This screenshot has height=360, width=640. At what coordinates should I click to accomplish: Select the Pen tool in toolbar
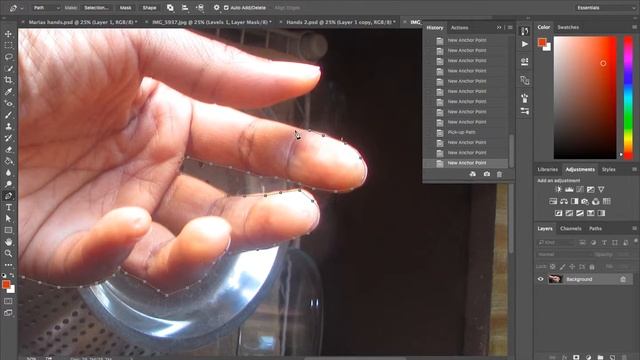(8, 196)
